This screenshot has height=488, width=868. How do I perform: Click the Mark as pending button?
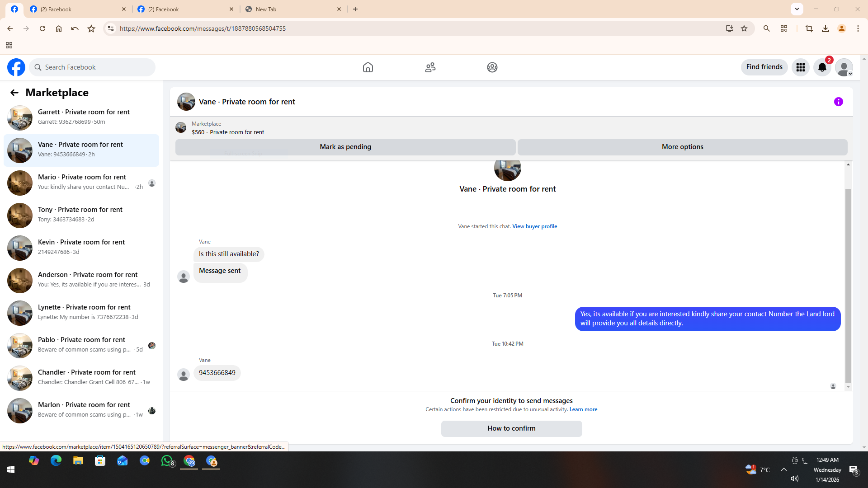[x=345, y=147]
